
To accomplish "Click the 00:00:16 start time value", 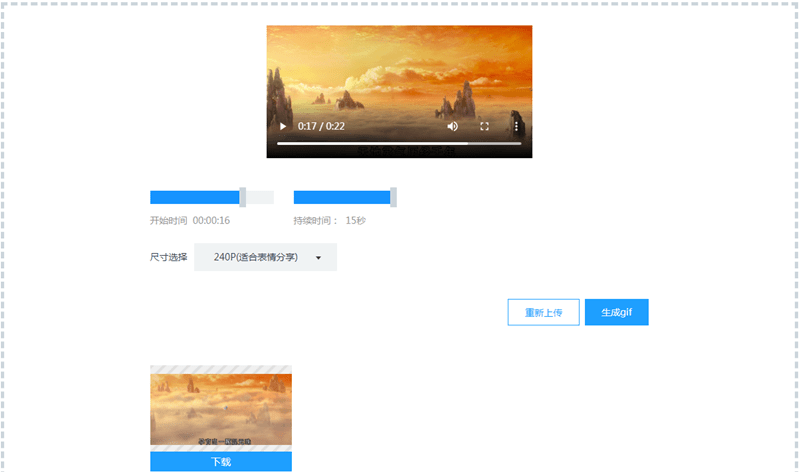I will point(211,220).
